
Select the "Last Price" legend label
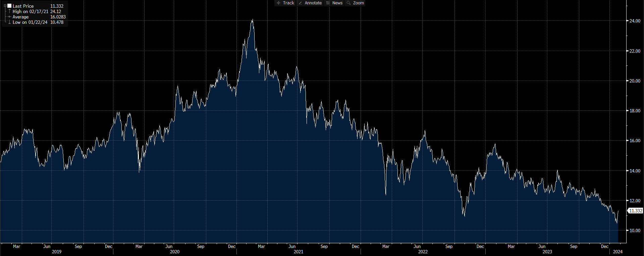[23, 6]
